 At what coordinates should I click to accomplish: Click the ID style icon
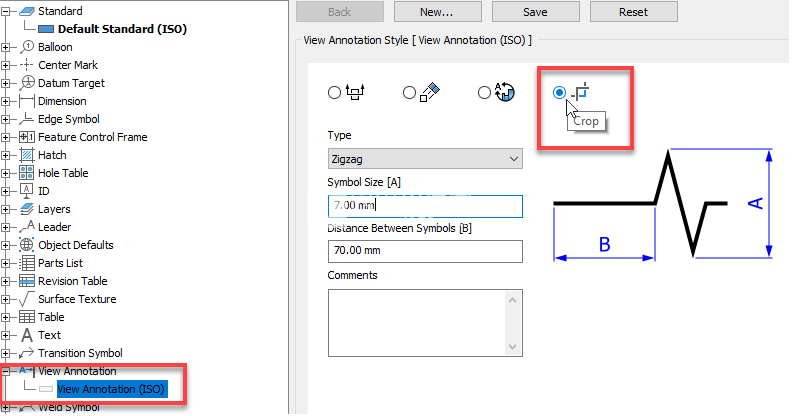click(27, 191)
